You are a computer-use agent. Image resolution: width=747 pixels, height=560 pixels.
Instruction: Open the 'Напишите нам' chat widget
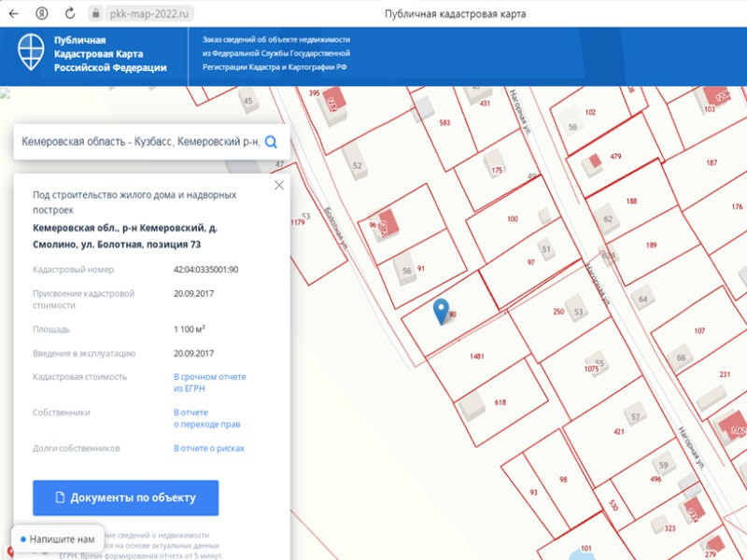[56, 539]
